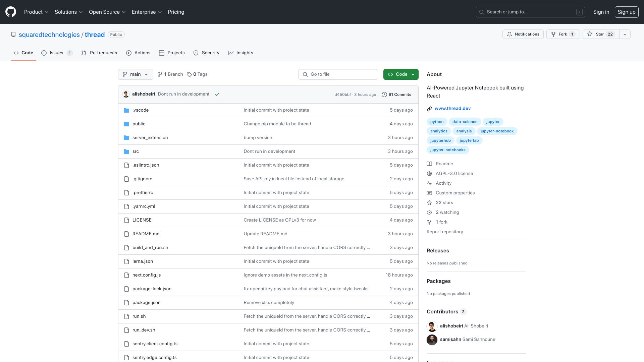Open the star lists dropdown arrow

point(625,34)
